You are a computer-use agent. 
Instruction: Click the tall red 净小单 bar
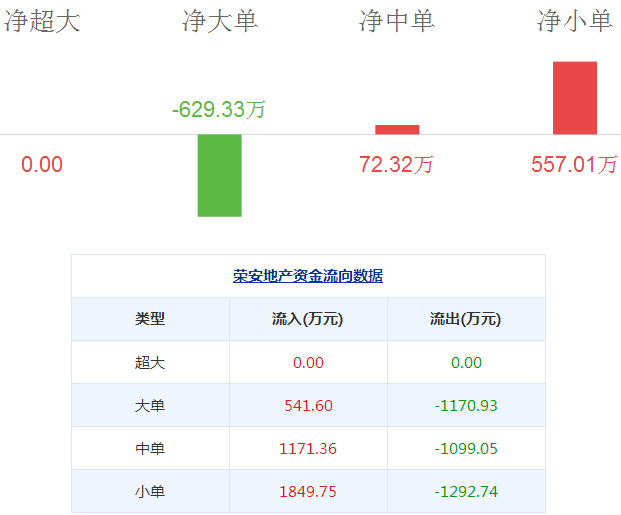coord(575,98)
